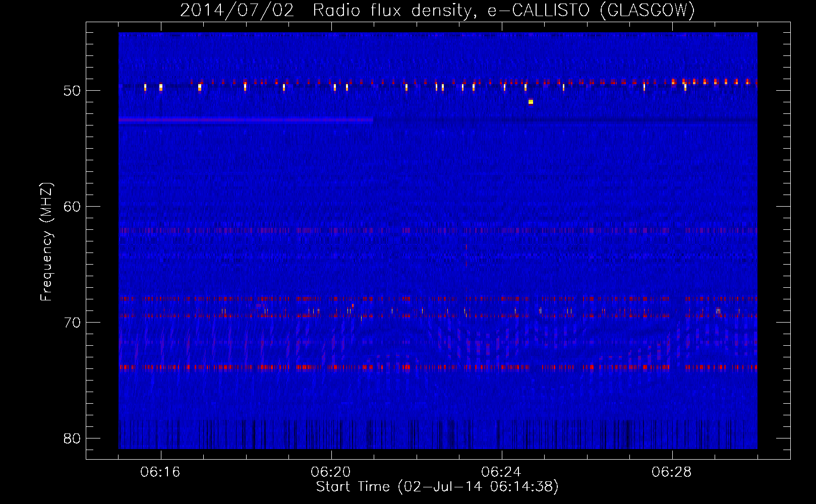Click the '50' frequency tick label
Screen dimensions: 816x504
click(72, 91)
